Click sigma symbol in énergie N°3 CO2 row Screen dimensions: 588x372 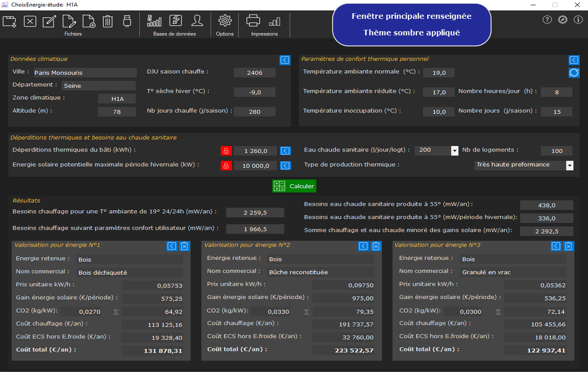click(x=498, y=312)
